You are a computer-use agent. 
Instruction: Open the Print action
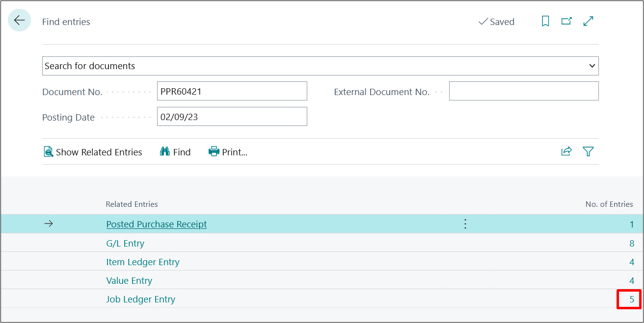(x=228, y=152)
